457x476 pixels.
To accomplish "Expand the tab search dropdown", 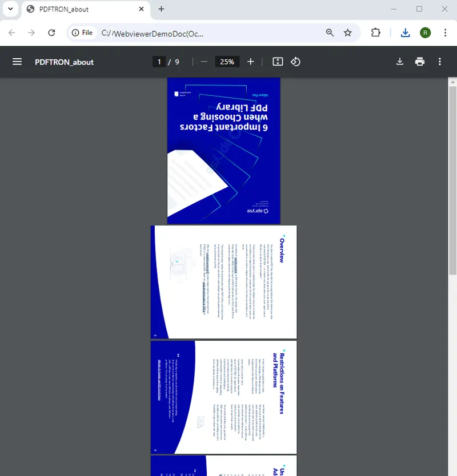I will pyautogui.click(x=11, y=9).
